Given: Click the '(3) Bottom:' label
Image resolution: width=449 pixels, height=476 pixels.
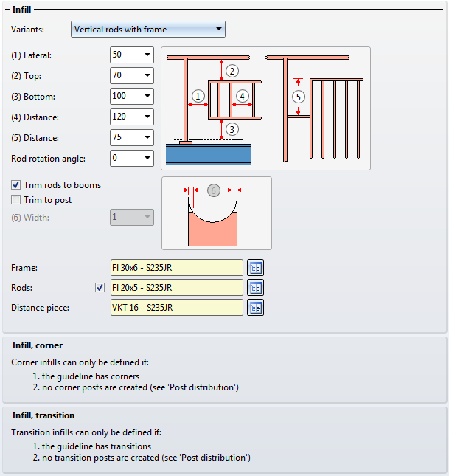Looking at the screenshot, I should pos(33,97).
